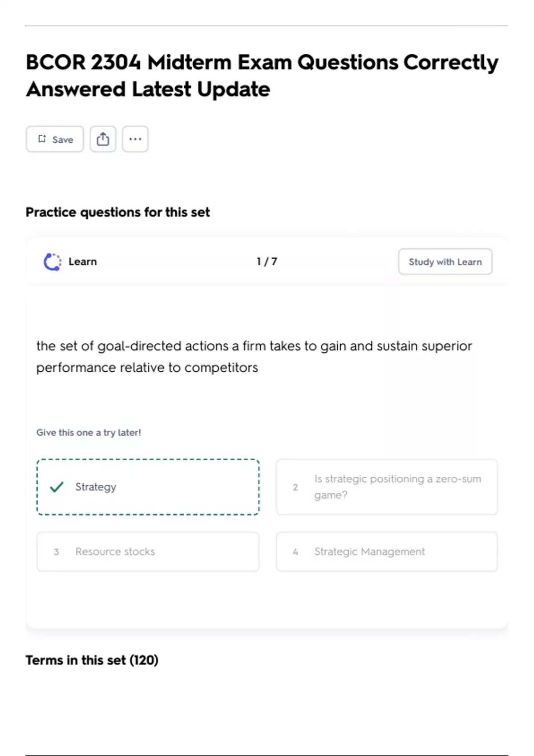Click the 'Terms in this set (120)' heading

92,660
